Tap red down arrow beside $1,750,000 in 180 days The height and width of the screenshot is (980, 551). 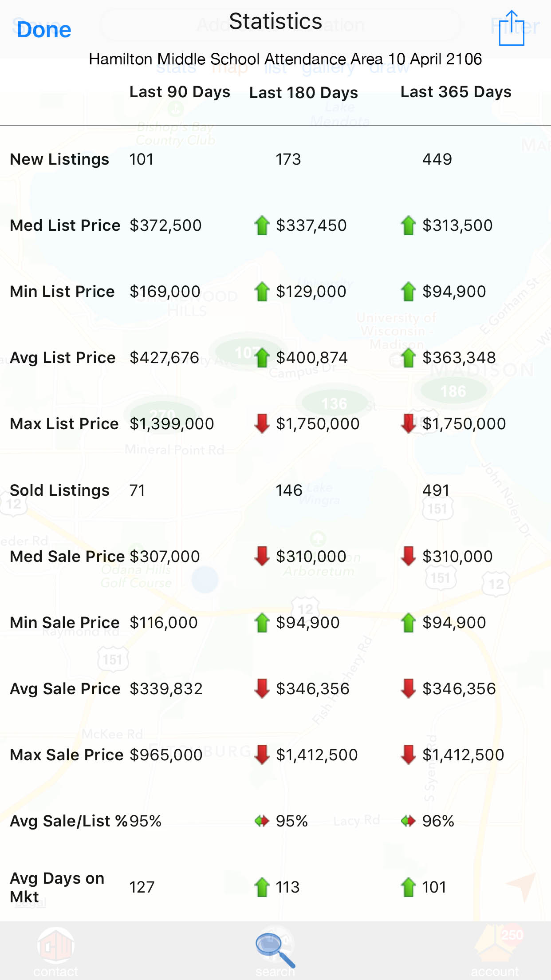click(262, 423)
